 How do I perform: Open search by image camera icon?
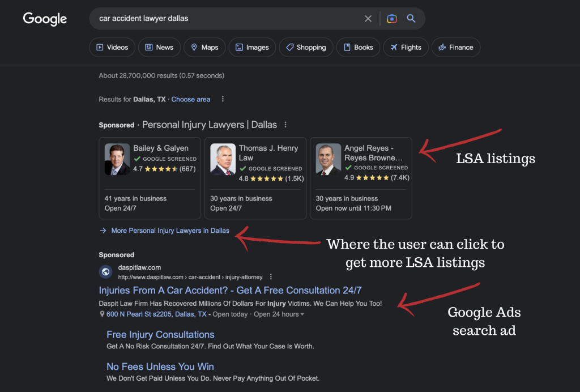392,19
